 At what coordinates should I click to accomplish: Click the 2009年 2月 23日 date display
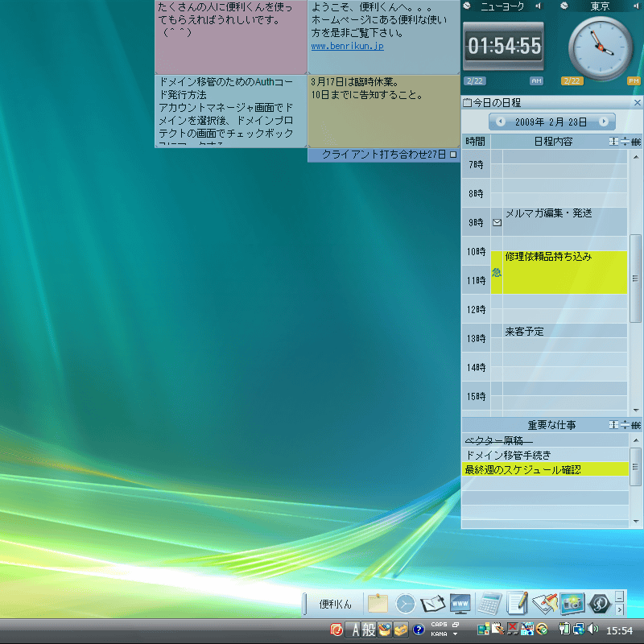551,122
